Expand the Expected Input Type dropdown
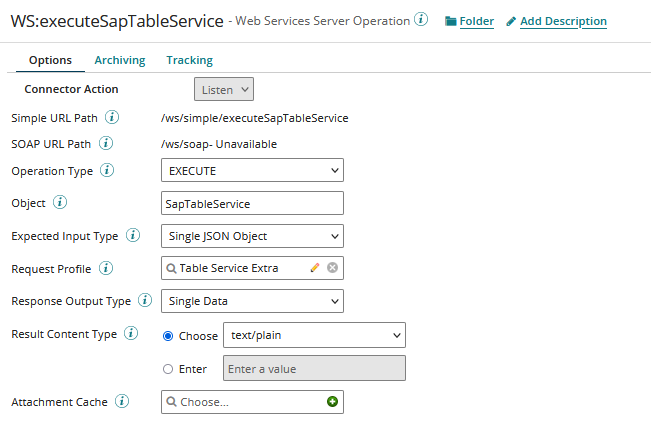 [x=252, y=236]
